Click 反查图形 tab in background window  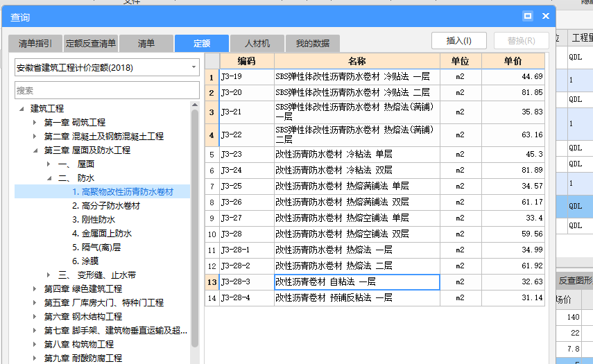pyautogui.click(x=575, y=281)
